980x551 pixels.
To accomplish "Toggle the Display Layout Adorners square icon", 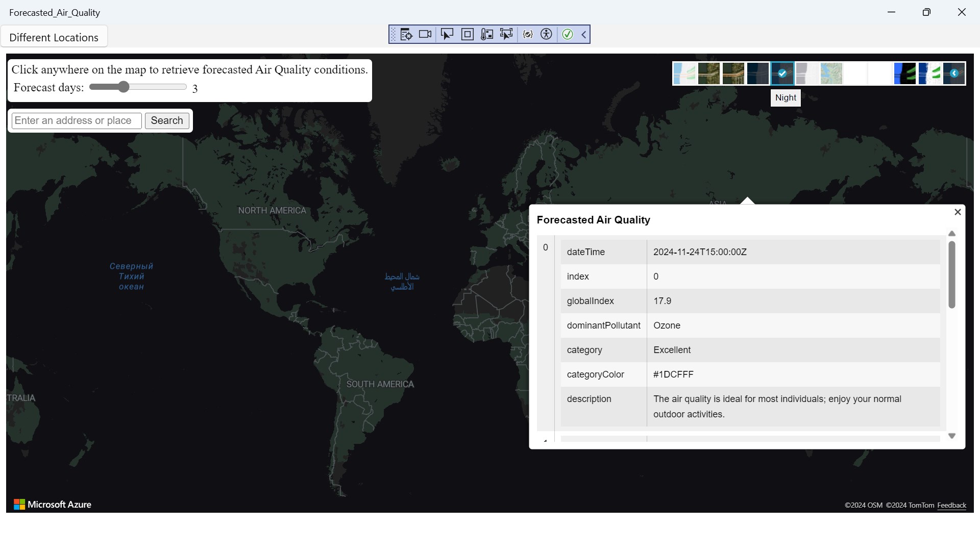I will 467,34.
